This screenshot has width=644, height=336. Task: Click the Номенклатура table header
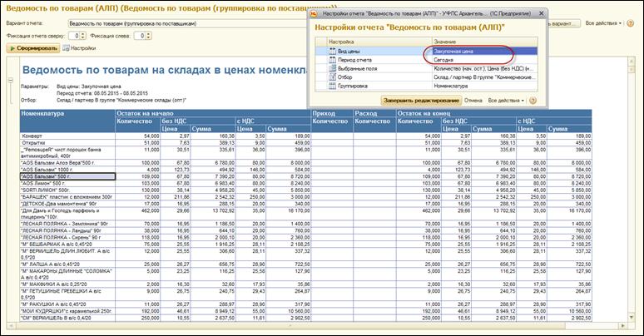pos(67,121)
